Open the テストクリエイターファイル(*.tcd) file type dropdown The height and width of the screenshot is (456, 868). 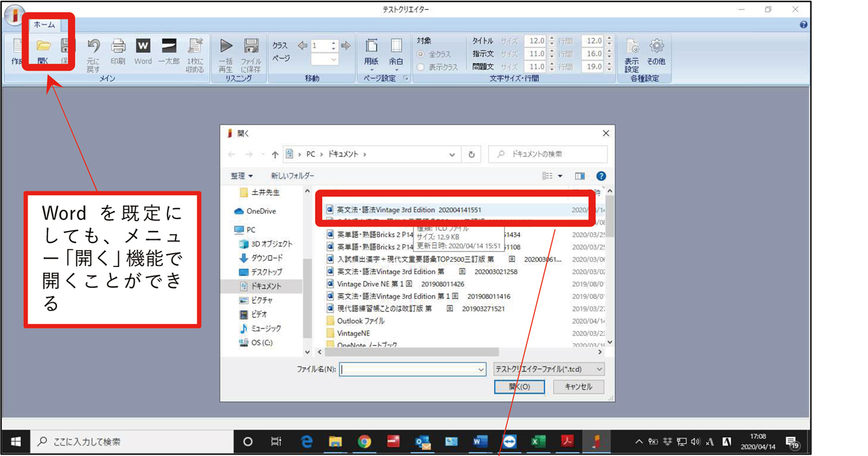(548, 369)
